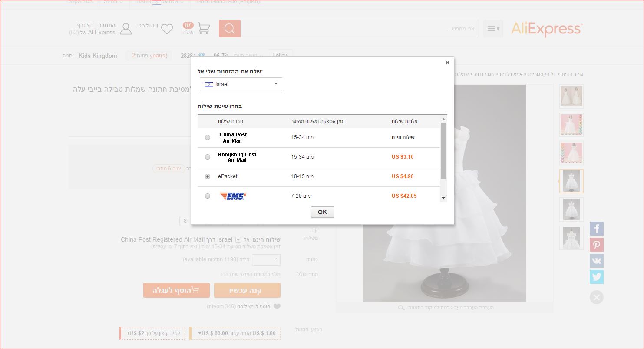Click the search magnifier button
The height and width of the screenshot is (349, 644).
(230, 29)
